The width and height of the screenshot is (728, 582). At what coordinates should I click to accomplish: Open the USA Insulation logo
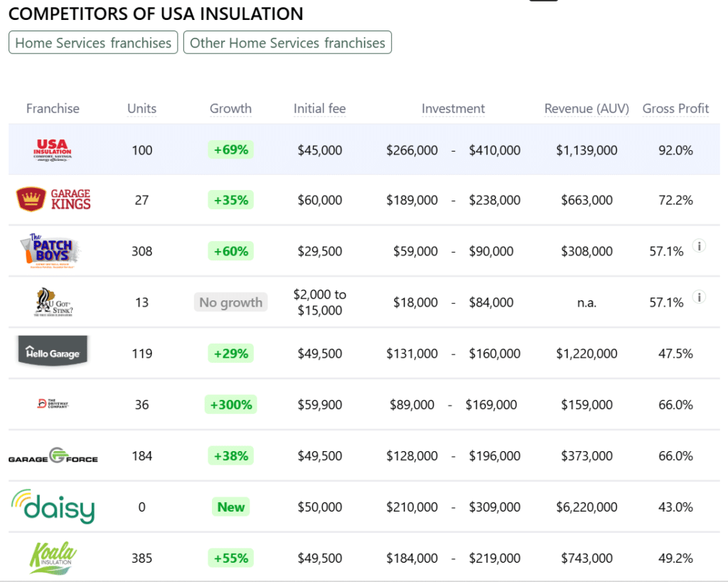pyautogui.click(x=53, y=150)
